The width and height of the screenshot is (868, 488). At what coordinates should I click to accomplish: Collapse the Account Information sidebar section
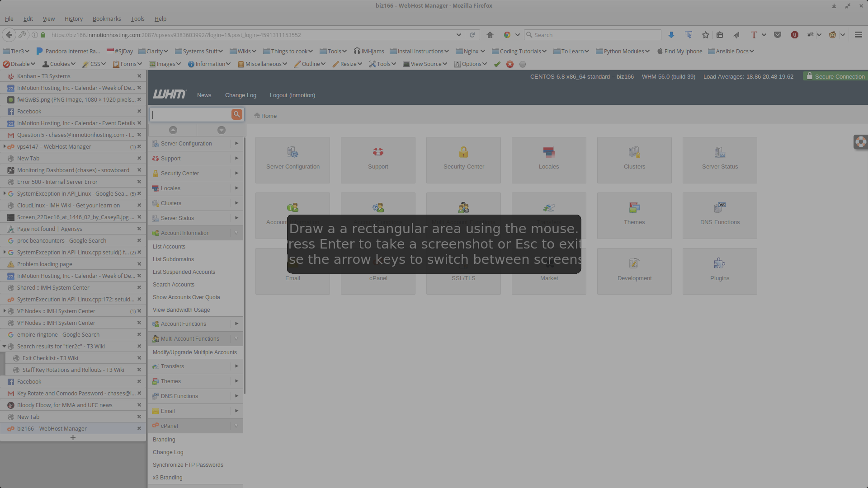(236, 233)
